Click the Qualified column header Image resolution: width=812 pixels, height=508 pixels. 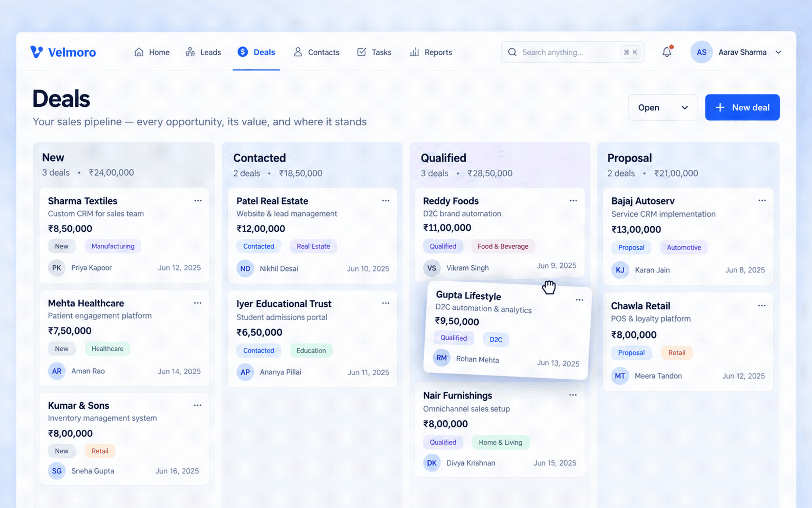click(444, 158)
